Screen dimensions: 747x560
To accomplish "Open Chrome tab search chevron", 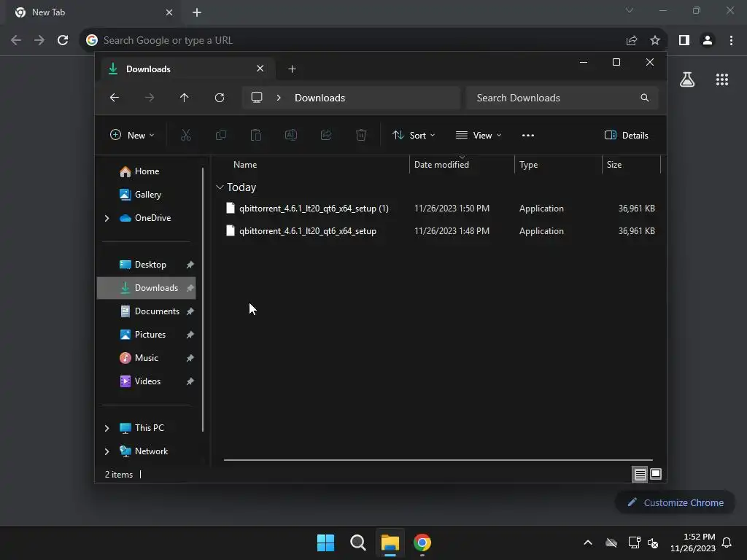I will tap(630, 10).
